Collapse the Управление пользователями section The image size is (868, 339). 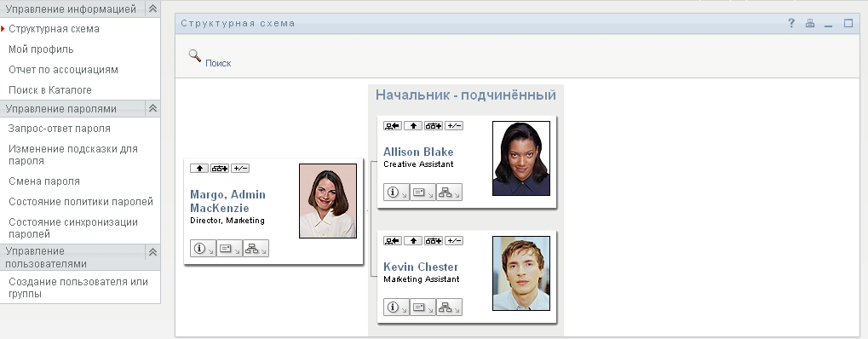click(x=152, y=252)
